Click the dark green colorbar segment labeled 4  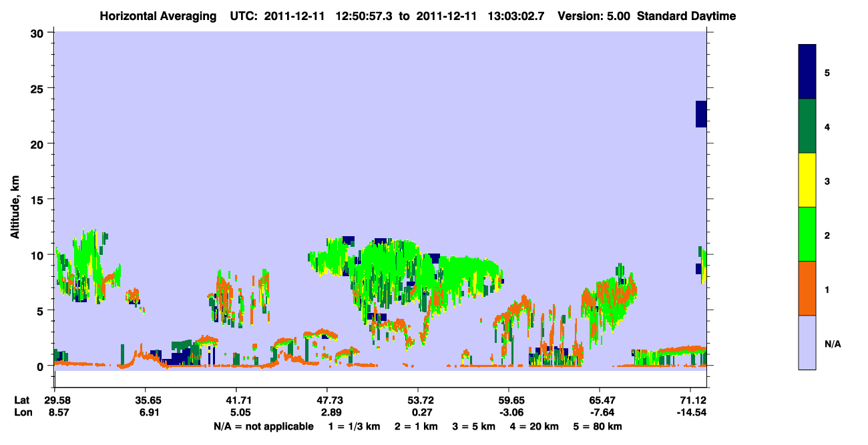(x=807, y=126)
